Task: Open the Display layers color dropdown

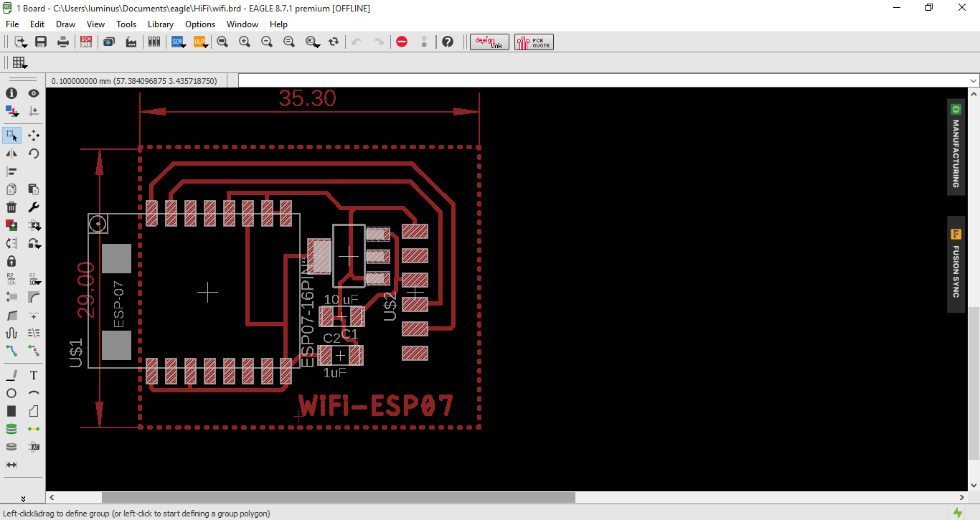Action: (12, 111)
